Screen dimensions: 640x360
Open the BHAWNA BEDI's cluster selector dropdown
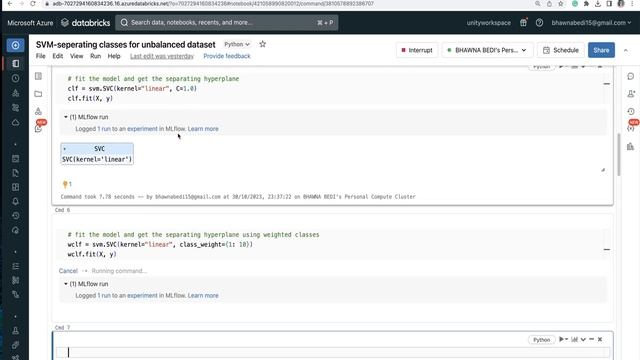click(x=487, y=50)
